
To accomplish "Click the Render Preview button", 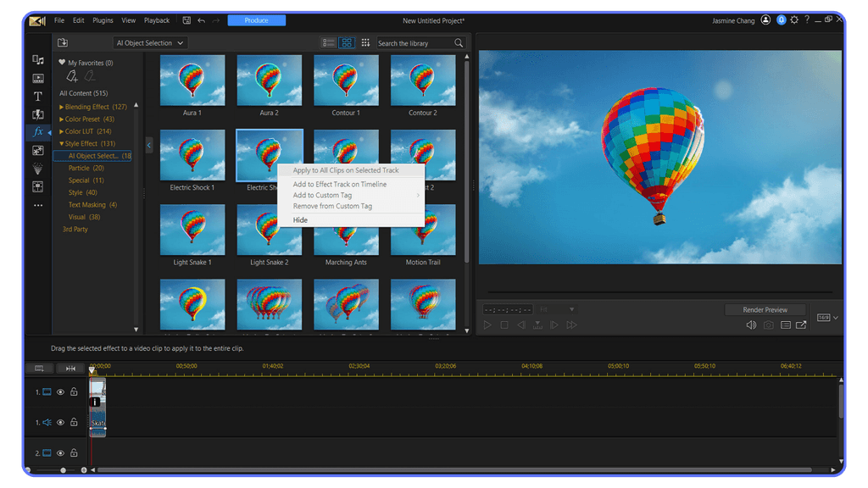I will point(764,308).
